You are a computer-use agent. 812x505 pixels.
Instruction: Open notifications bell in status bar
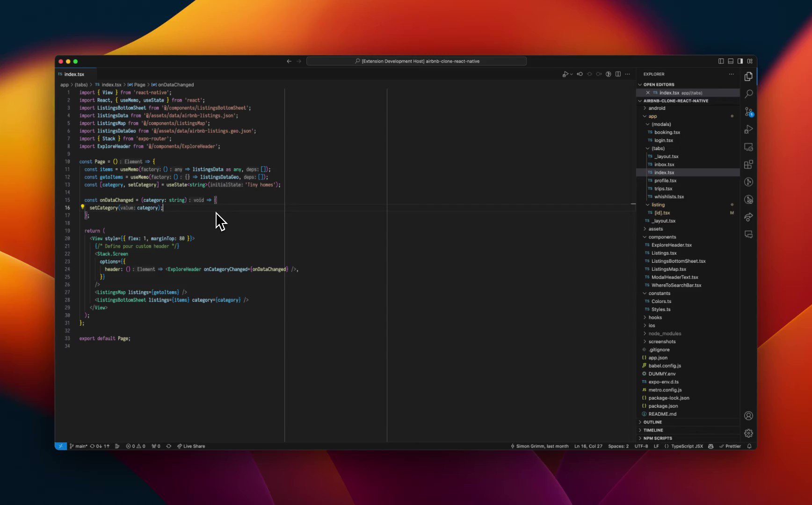749,446
